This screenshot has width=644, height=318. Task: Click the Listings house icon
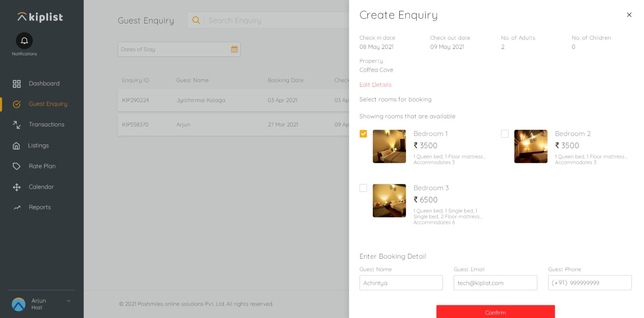tap(16, 146)
